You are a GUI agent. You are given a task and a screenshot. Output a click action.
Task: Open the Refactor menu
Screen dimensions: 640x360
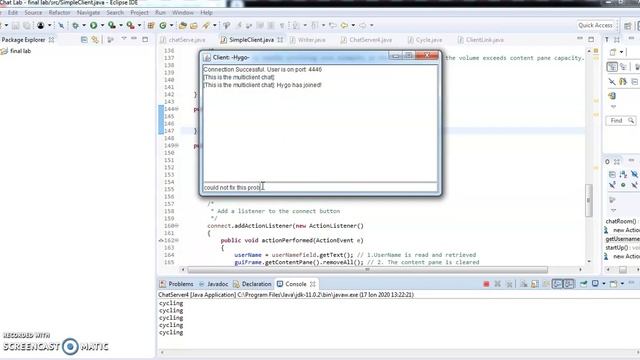click(59, 13)
